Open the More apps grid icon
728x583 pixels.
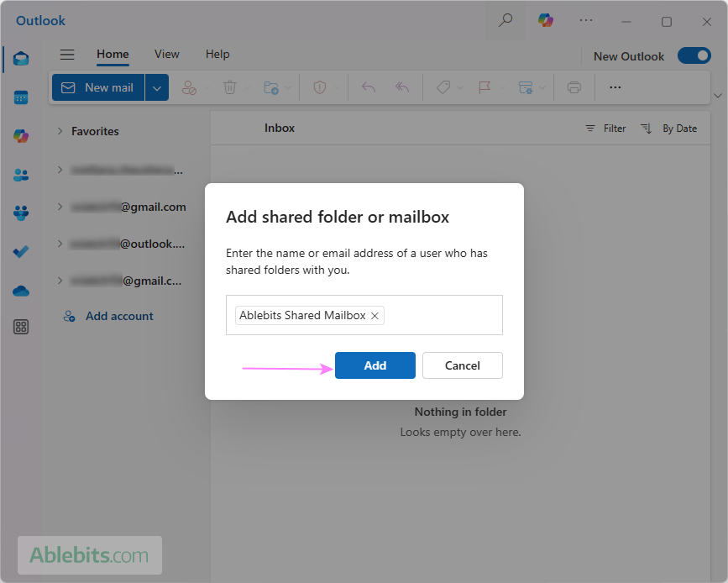[x=21, y=327]
